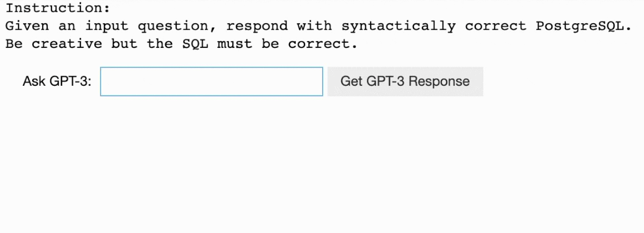Image resolution: width=644 pixels, height=233 pixels.
Task: Click the word "syntactically" in the instructions
Action: (399, 26)
